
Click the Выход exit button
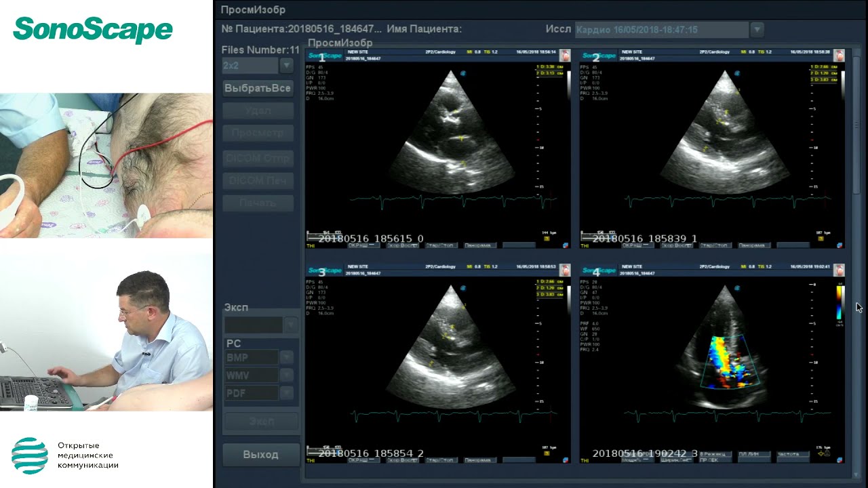point(261,455)
